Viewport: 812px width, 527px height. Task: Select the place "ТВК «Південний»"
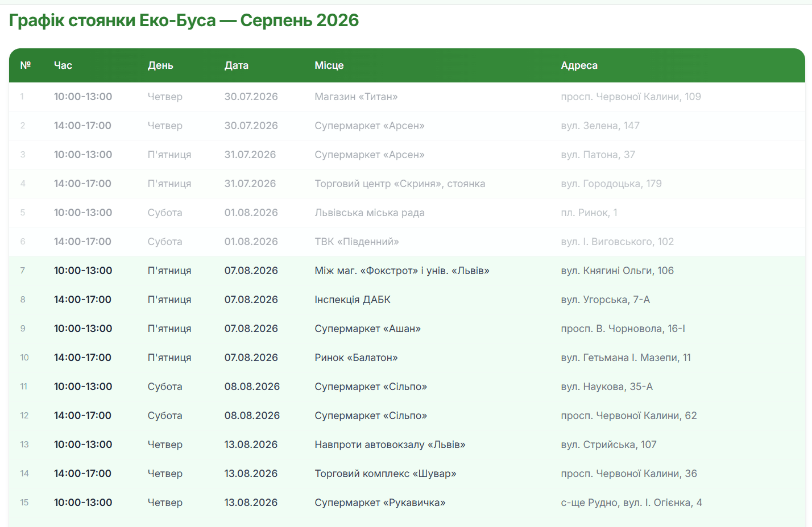click(357, 242)
